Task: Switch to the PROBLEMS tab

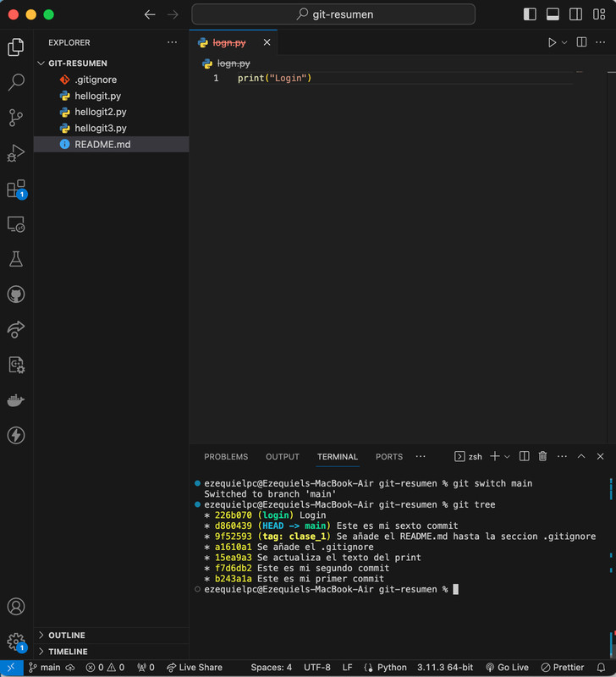Action: coord(226,457)
